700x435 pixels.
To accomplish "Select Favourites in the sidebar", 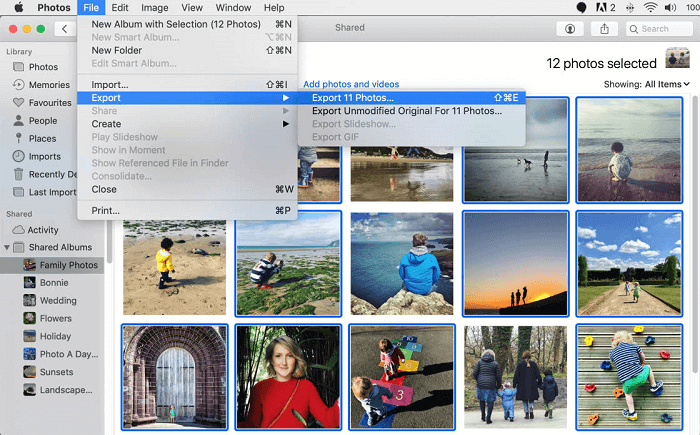I will point(49,103).
